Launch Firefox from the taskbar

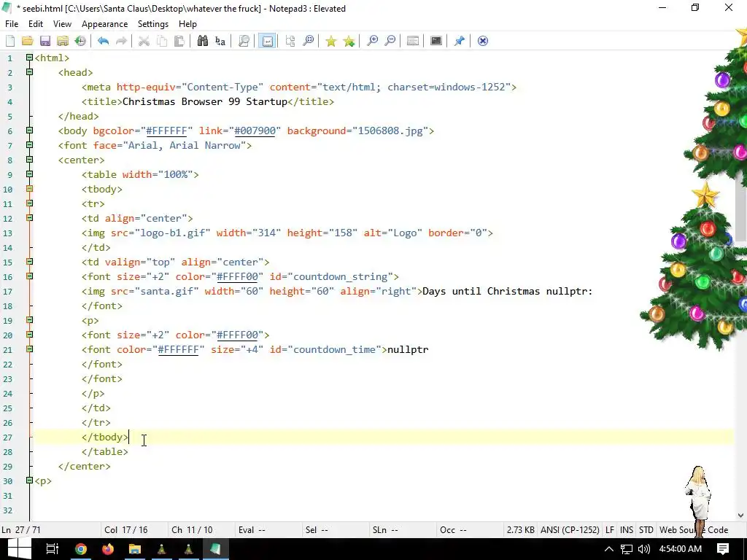pyautogui.click(x=108, y=549)
